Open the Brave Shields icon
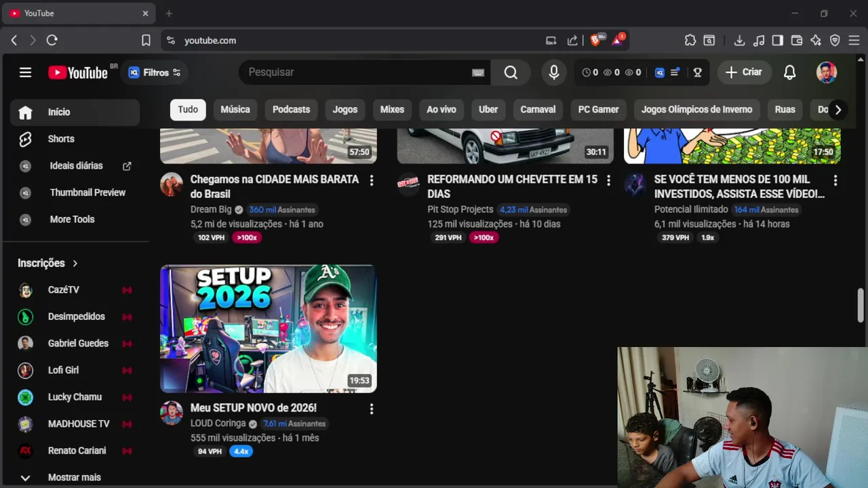868x488 pixels. [x=595, y=41]
